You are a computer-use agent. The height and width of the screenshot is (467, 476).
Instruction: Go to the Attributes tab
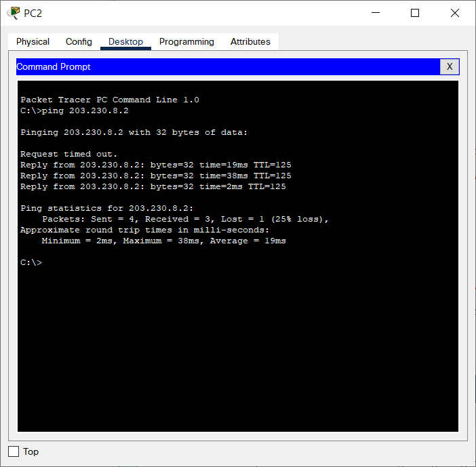(x=250, y=41)
